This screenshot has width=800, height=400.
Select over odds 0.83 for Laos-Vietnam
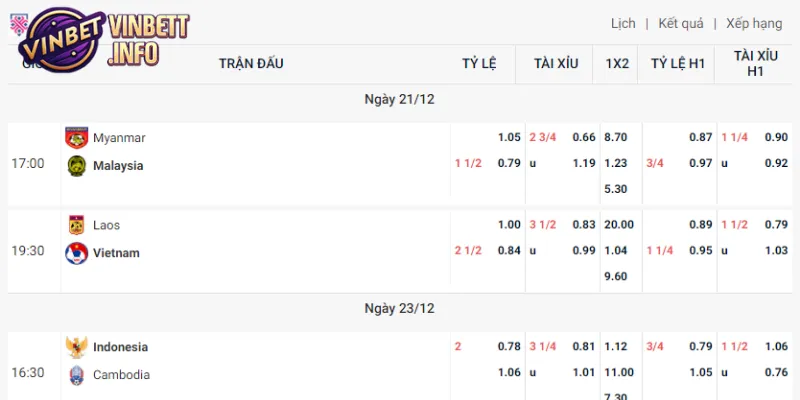(x=584, y=226)
